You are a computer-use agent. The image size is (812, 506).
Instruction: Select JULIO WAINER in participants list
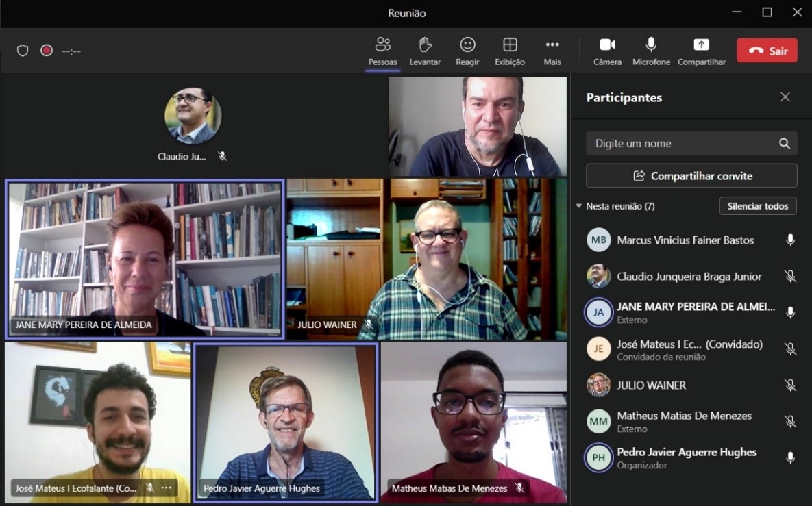click(x=691, y=385)
